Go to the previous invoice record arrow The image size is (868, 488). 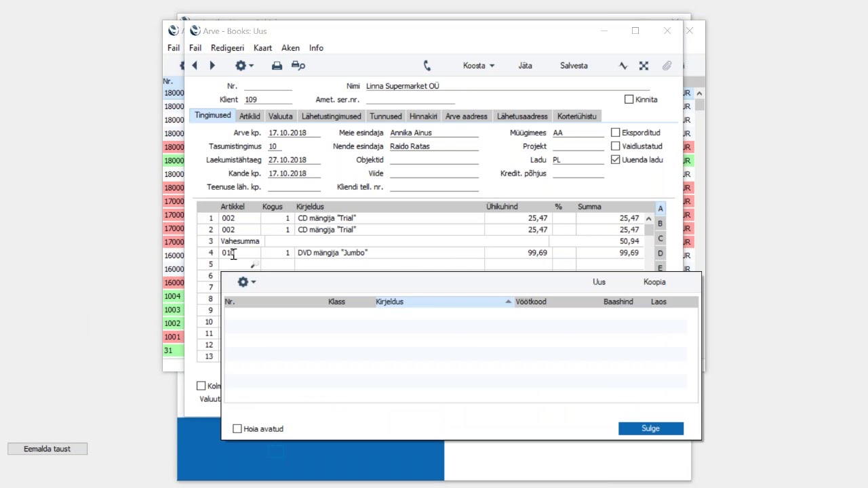click(x=195, y=66)
